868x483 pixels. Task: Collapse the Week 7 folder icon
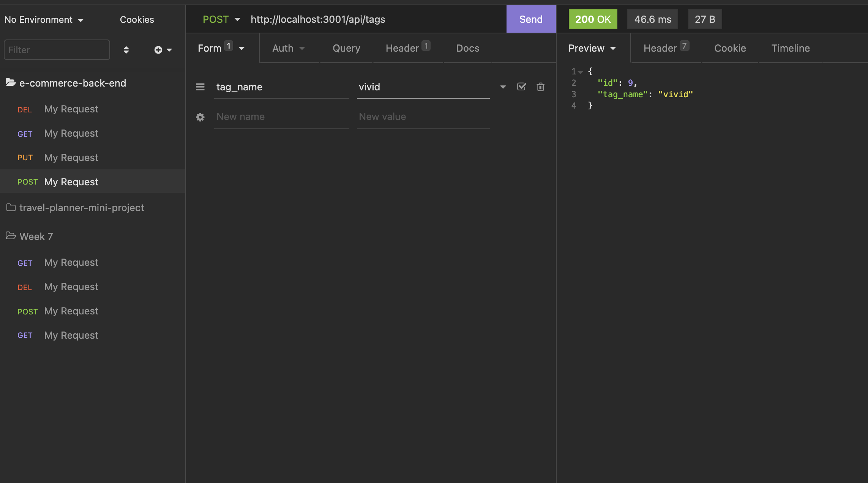[11, 236]
